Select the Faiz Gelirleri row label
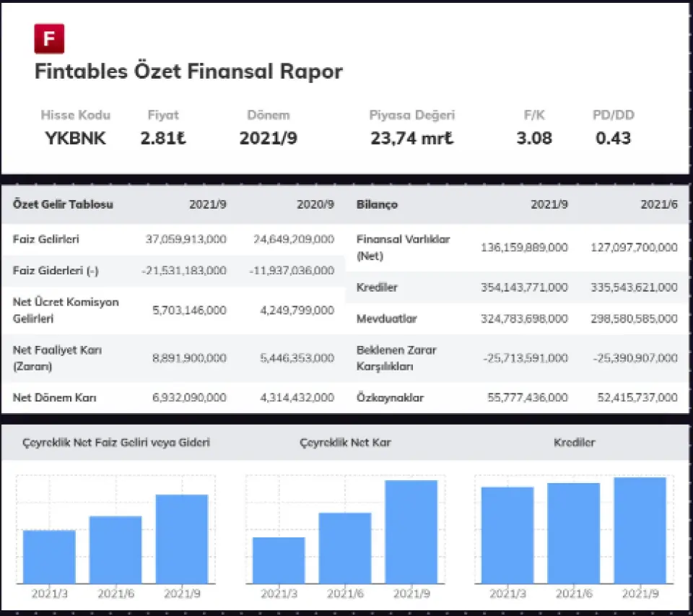The width and height of the screenshot is (693, 616). (x=46, y=239)
